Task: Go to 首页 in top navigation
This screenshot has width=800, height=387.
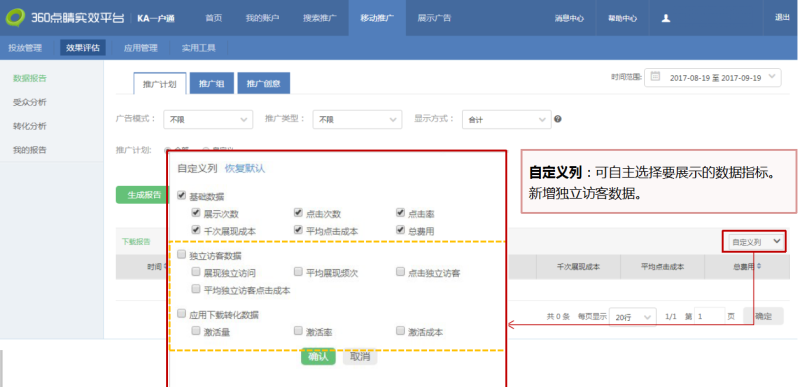Action: coord(214,18)
